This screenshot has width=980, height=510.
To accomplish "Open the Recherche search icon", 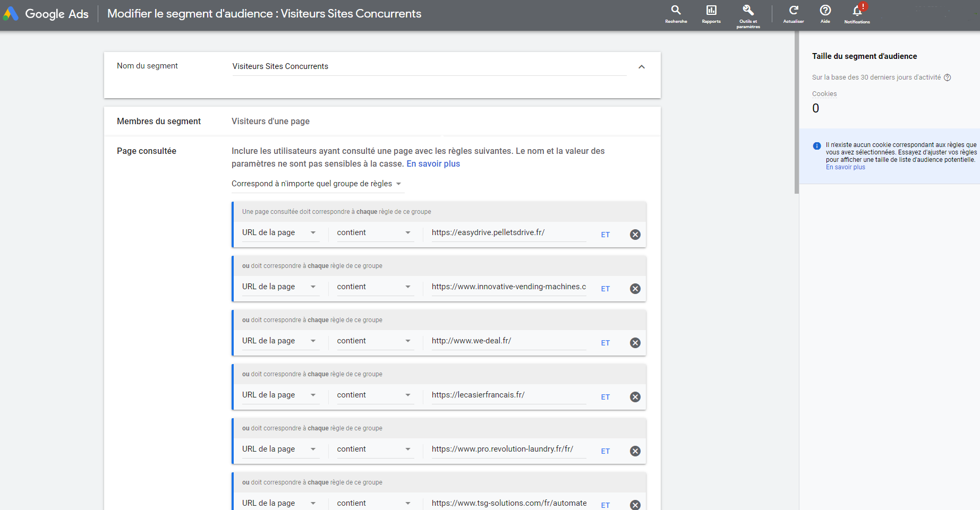I will (x=676, y=14).
